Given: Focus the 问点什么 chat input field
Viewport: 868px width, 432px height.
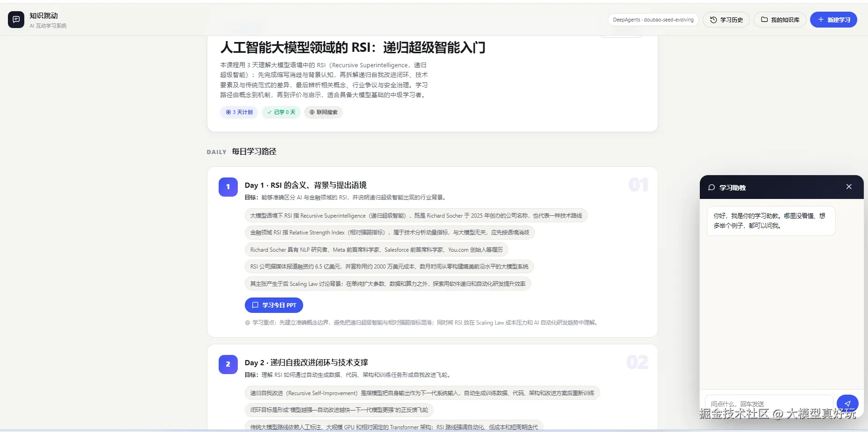Looking at the screenshot, I should tap(769, 404).
